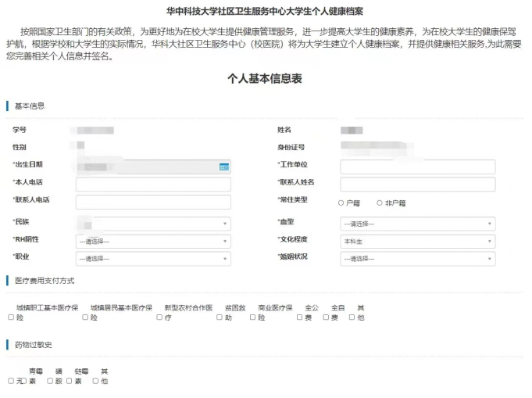Click the 药物过敏史 section heading
The height and width of the screenshot is (398, 532).
(x=34, y=345)
